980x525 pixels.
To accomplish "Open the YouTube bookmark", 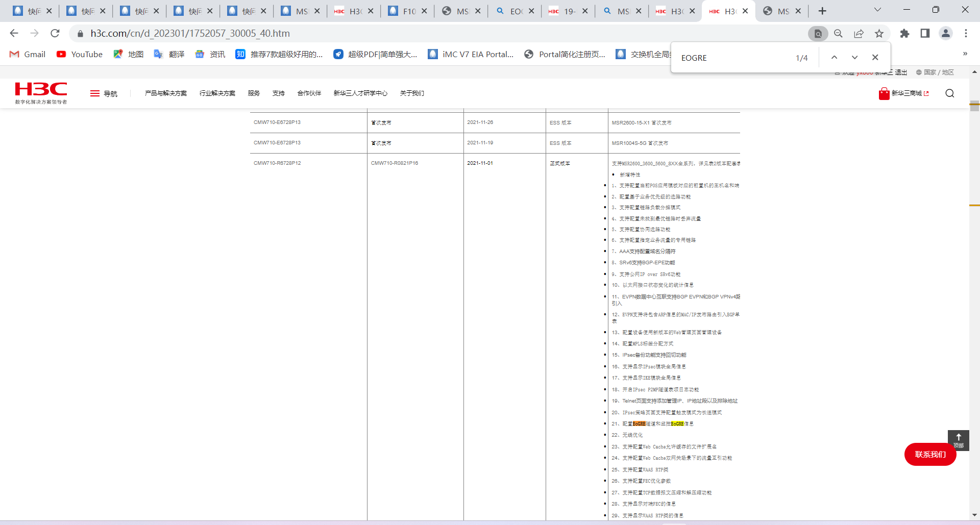I will 80,54.
